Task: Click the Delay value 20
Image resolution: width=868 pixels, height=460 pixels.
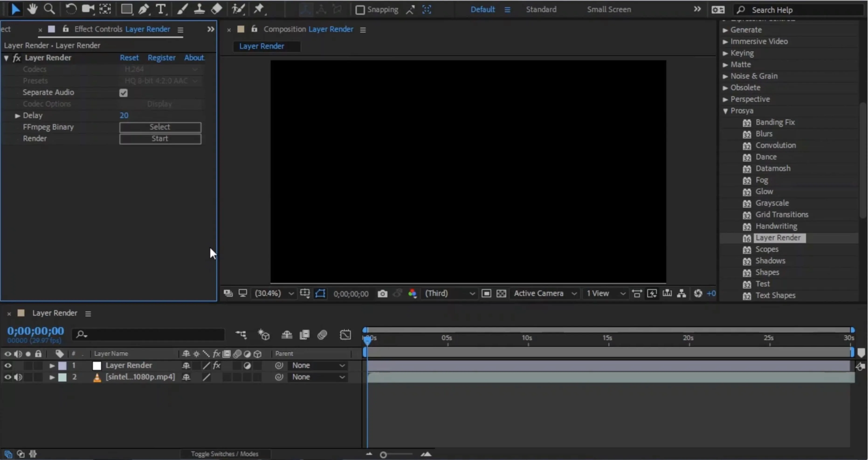Action: pyautogui.click(x=124, y=116)
